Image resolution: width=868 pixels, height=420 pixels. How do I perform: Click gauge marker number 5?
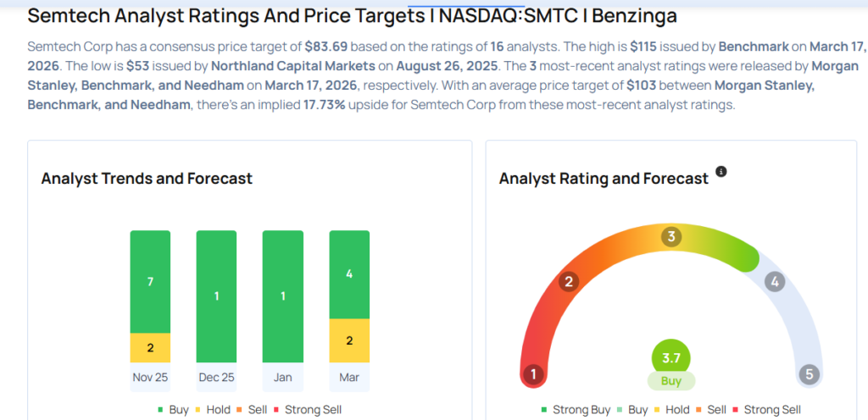(x=809, y=374)
